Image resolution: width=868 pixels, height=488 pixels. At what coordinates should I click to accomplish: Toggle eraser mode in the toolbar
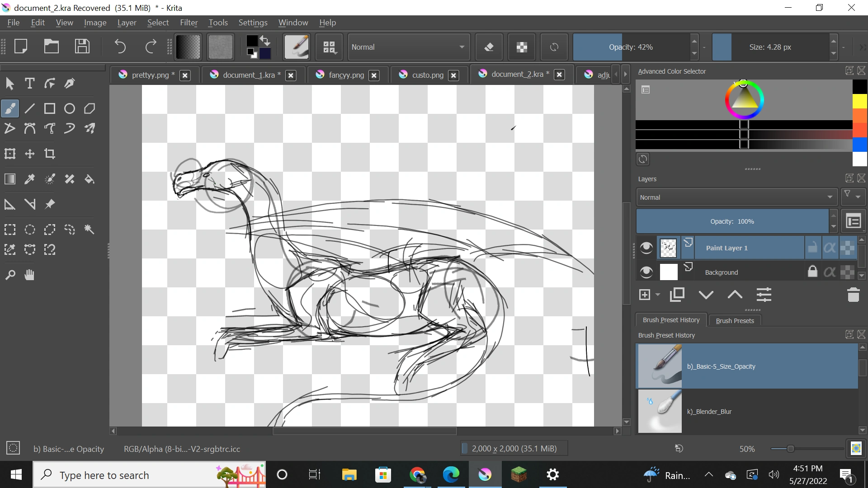point(489,47)
